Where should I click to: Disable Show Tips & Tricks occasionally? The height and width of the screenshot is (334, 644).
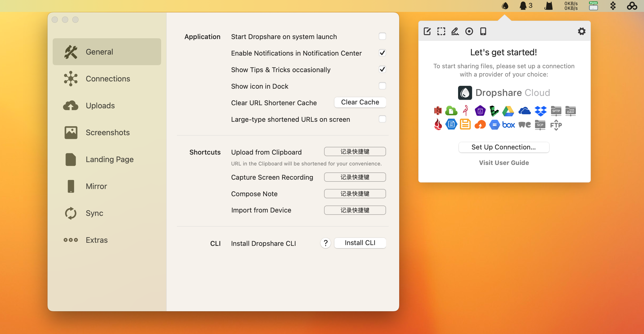point(382,70)
